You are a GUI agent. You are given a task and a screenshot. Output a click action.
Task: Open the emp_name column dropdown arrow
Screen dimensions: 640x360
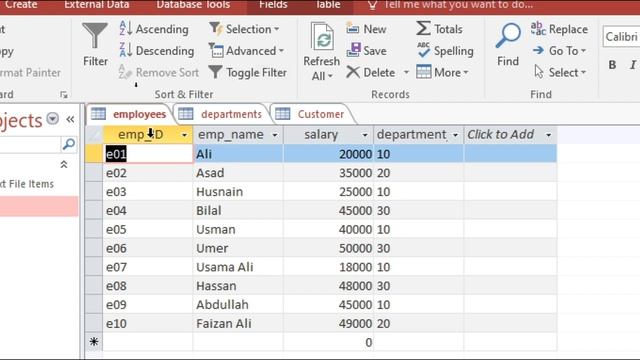(275, 135)
